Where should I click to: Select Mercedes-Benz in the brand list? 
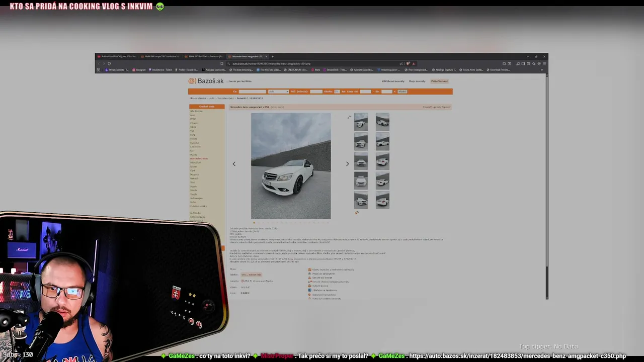click(199, 158)
